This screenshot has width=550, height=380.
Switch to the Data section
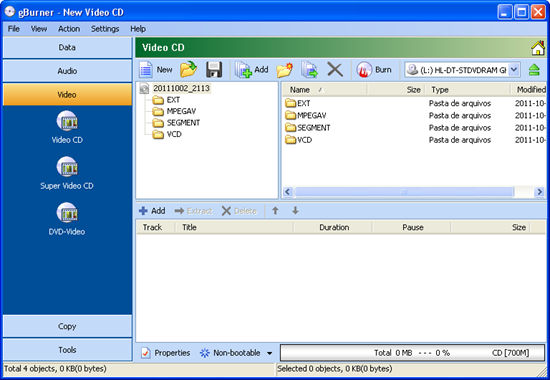point(67,47)
